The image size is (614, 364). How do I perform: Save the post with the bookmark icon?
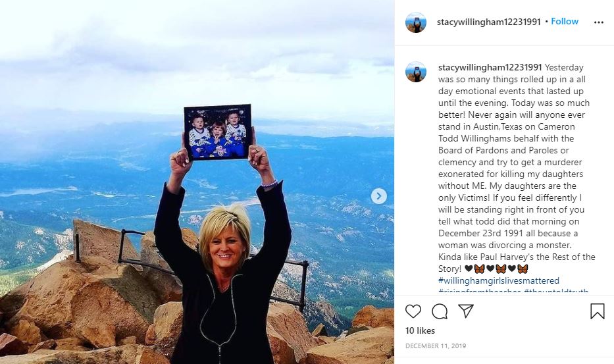[597, 311]
